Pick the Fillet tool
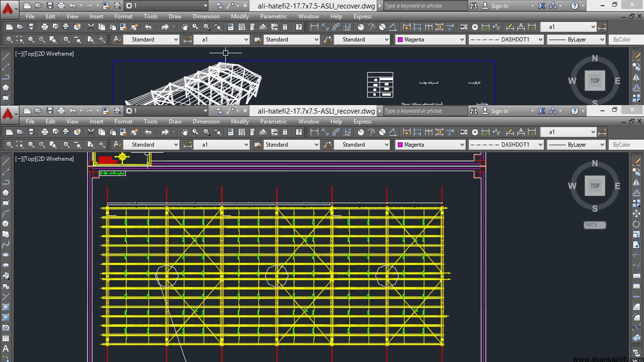 coord(636,317)
